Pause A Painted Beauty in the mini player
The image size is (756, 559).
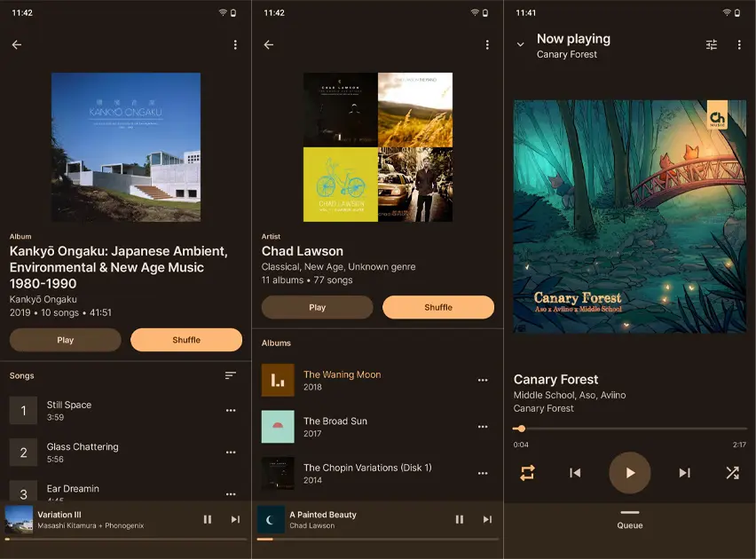click(x=460, y=519)
